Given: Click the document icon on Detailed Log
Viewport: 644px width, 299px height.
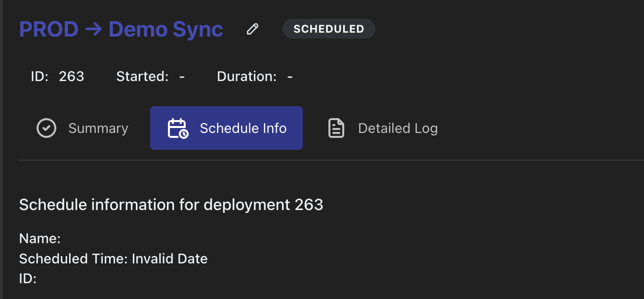Looking at the screenshot, I should [336, 128].
